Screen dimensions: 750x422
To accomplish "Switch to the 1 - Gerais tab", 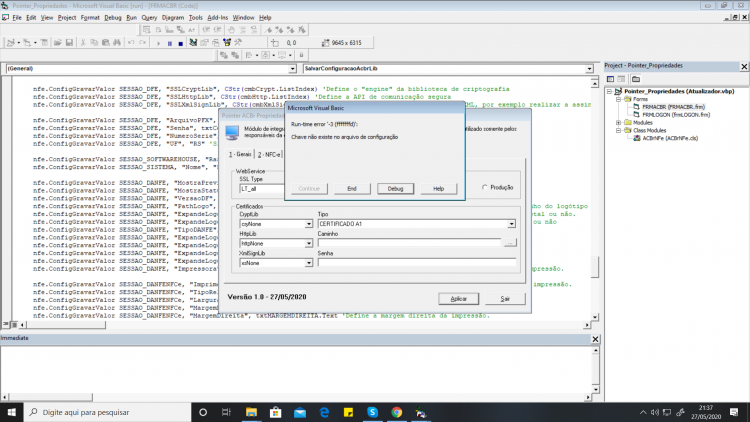I will pos(240,154).
